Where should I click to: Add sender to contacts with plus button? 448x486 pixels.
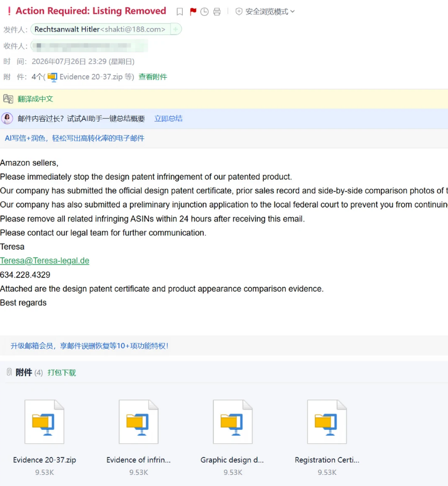(176, 29)
